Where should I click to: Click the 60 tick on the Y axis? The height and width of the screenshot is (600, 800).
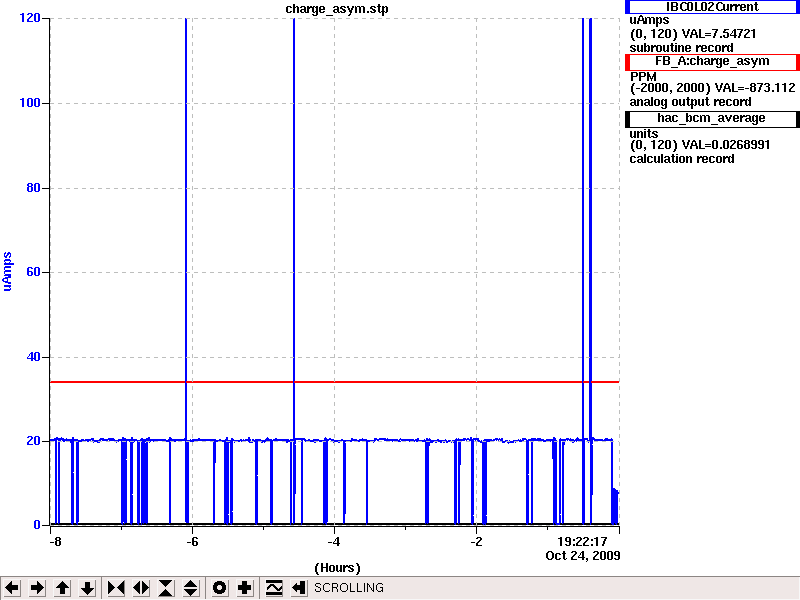[x=33, y=272]
